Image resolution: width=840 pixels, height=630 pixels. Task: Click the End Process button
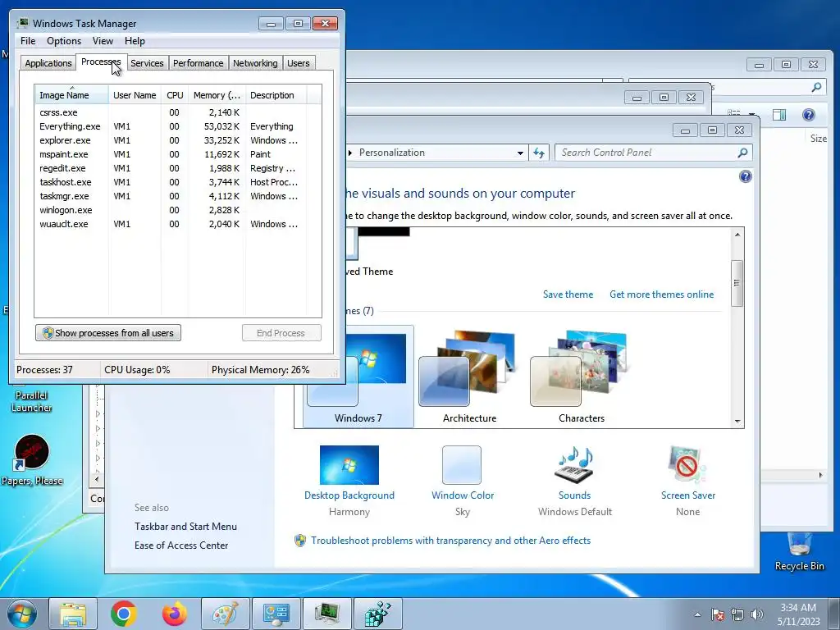(281, 333)
